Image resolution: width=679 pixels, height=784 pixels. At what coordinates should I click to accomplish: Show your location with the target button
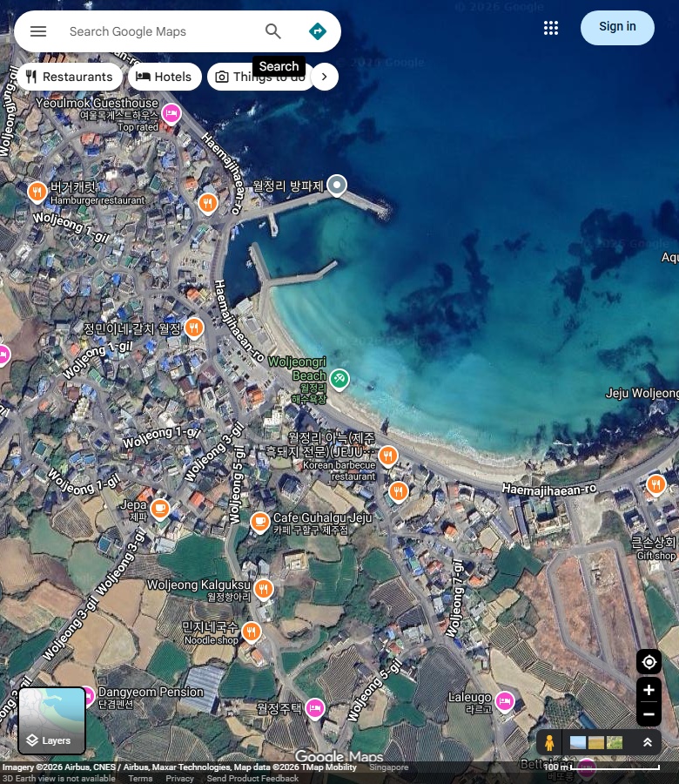pos(649,662)
